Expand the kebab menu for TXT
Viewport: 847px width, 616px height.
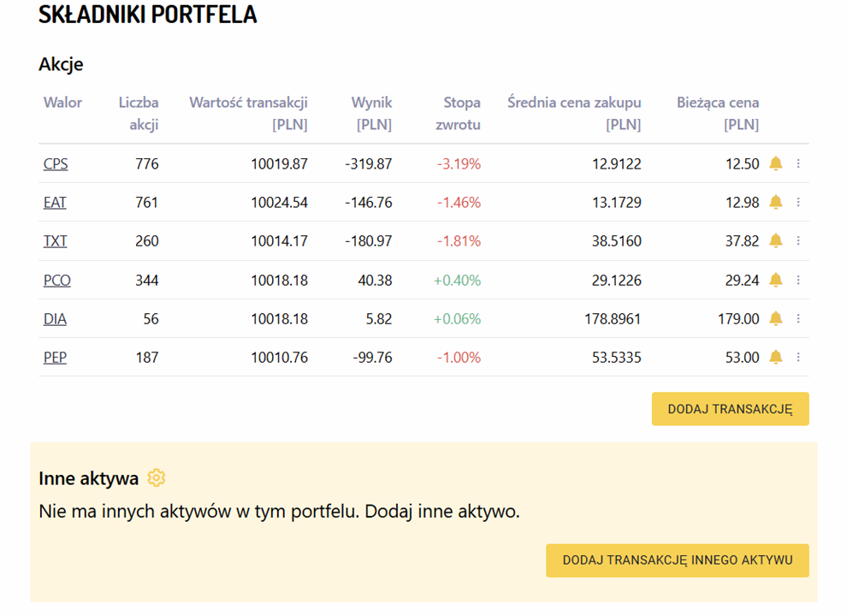click(798, 241)
